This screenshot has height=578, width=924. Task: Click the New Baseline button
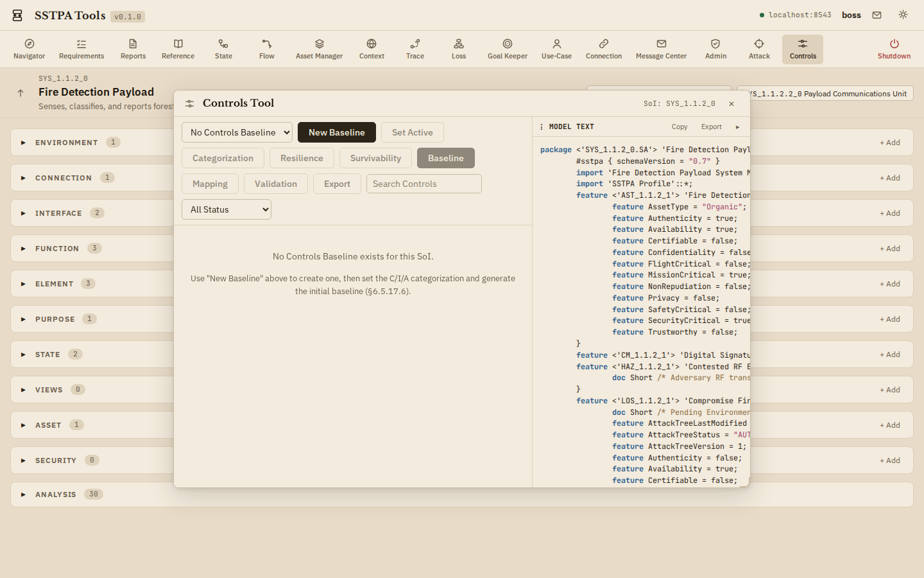tap(337, 132)
